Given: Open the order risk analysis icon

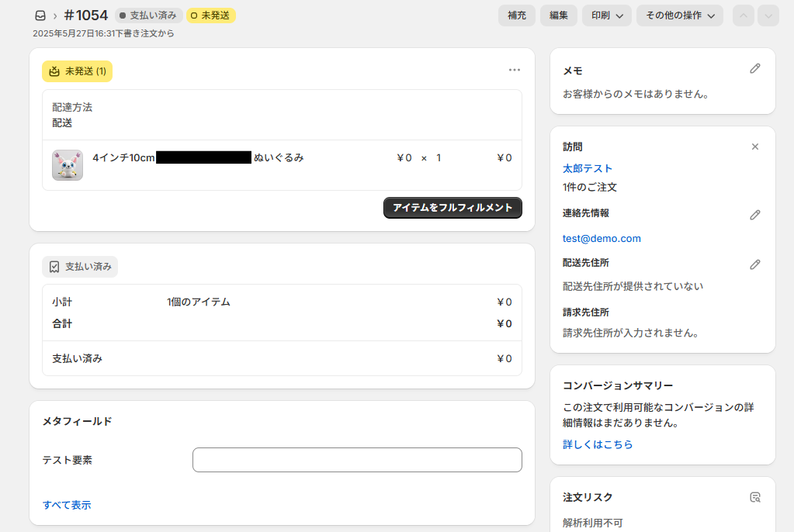Looking at the screenshot, I should [x=754, y=497].
